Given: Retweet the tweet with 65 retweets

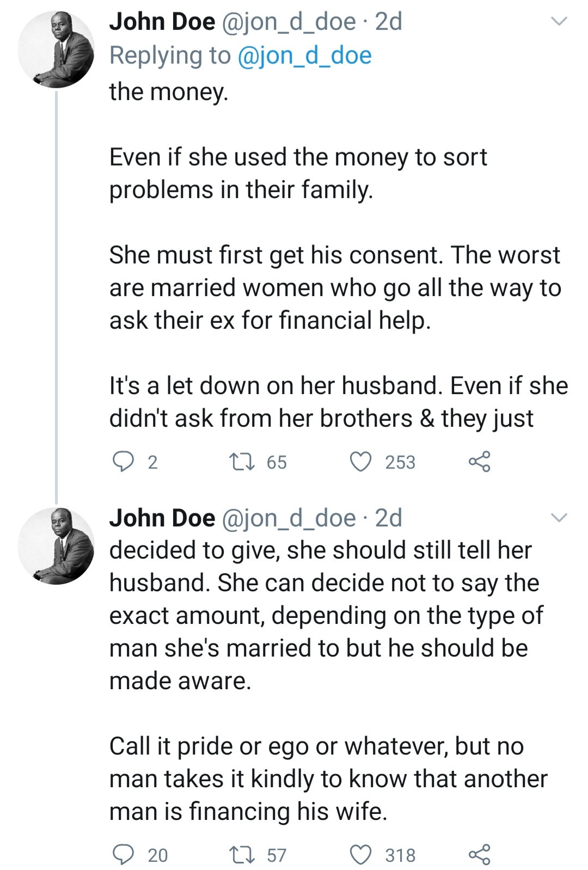Looking at the screenshot, I should 241,462.
